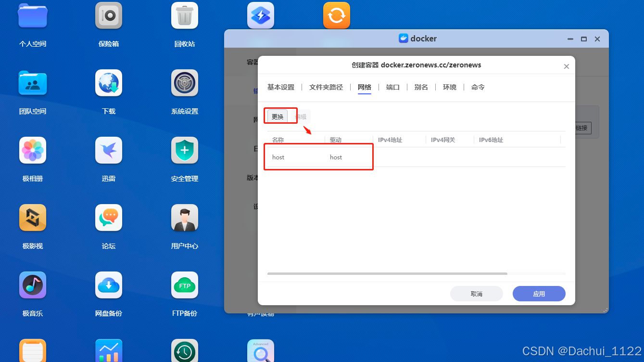Click the horizontal scrollbar in network table
Screen dimensions: 644x362
coord(387,273)
